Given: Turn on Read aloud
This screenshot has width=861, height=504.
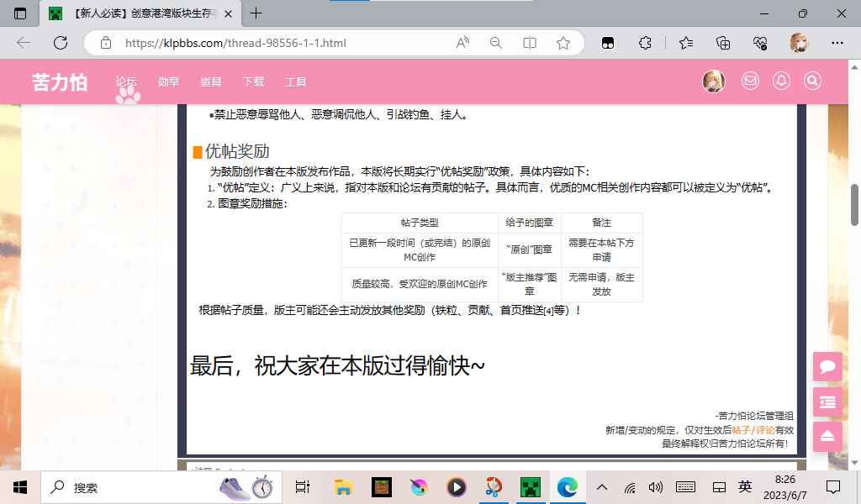Looking at the screenshot, I should (x=462, y=43).
